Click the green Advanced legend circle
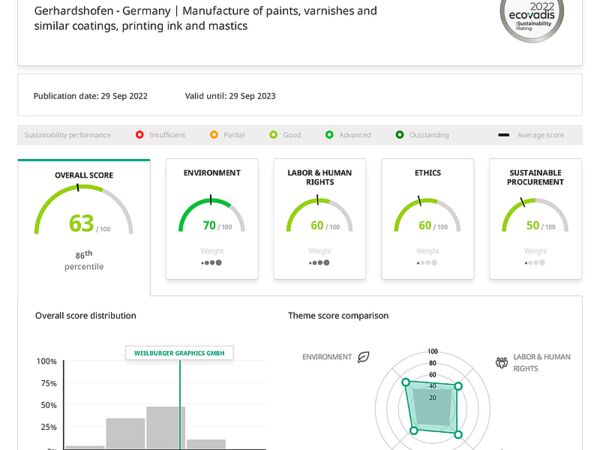Viewport: 600px width, 450px height. 329,135
